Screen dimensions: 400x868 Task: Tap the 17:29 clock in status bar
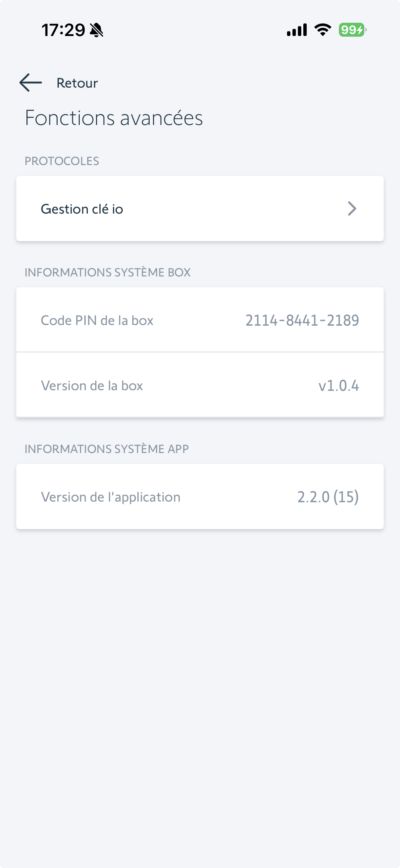coord(63,30)
